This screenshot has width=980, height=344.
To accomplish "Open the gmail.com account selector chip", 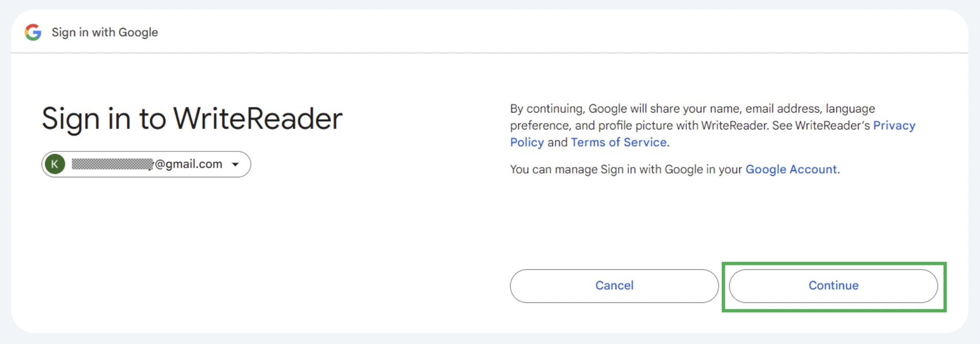I will click(146, 164).
